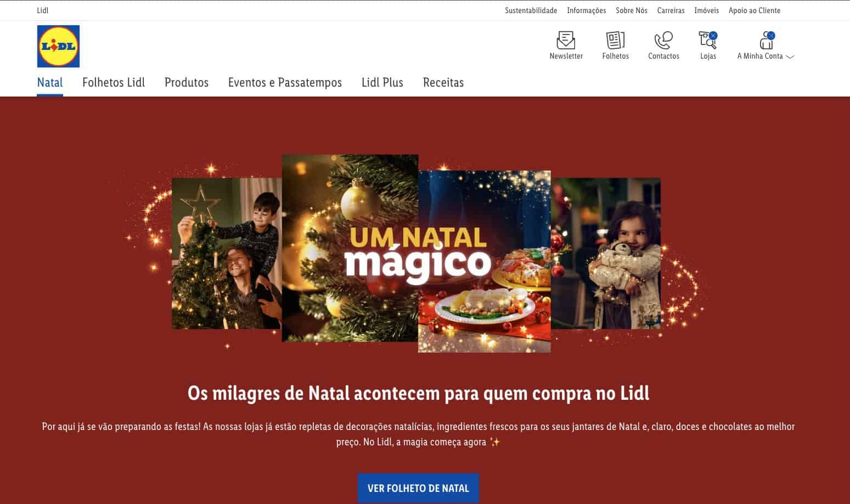
Task: Open the Informações link
Action: click(586, 10)
